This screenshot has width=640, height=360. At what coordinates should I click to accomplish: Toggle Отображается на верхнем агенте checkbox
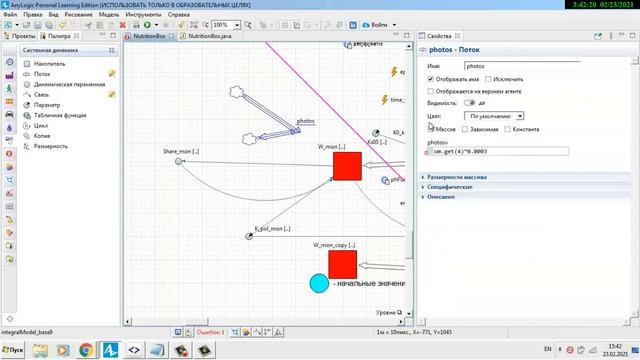tap(431, 91)
